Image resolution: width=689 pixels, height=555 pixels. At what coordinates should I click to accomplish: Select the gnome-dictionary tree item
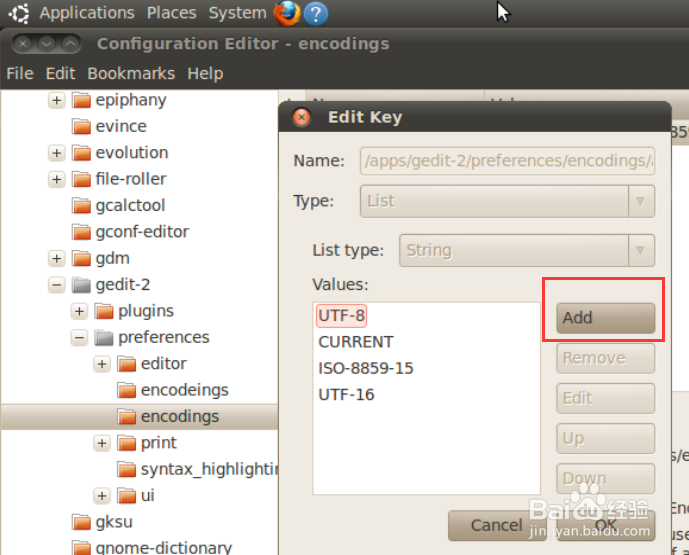click(163, 548)
